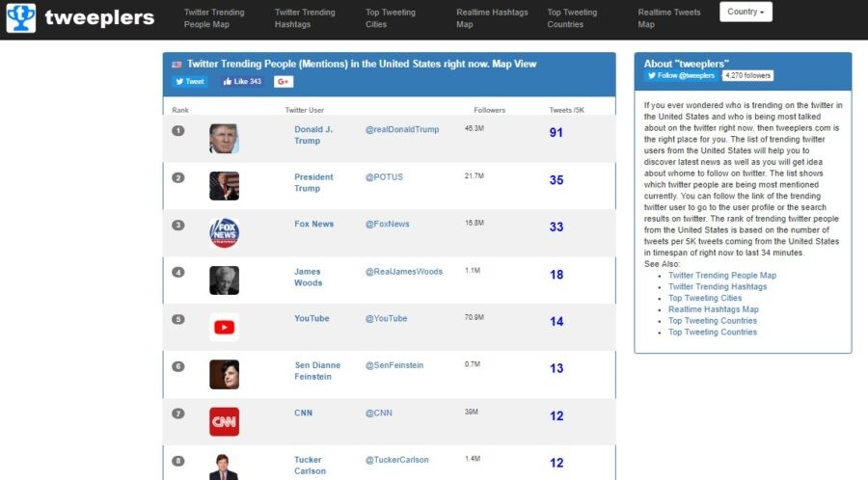Screen dimensions: 868x480
Task: Open Top Tweeting Cities menu item
Action: (391, 18)
